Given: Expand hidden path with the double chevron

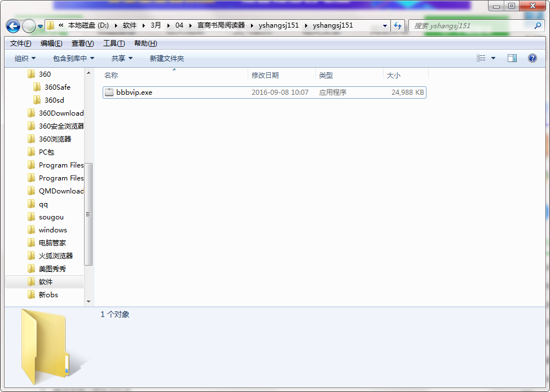Looking at the screenshot, I should 61,25.
